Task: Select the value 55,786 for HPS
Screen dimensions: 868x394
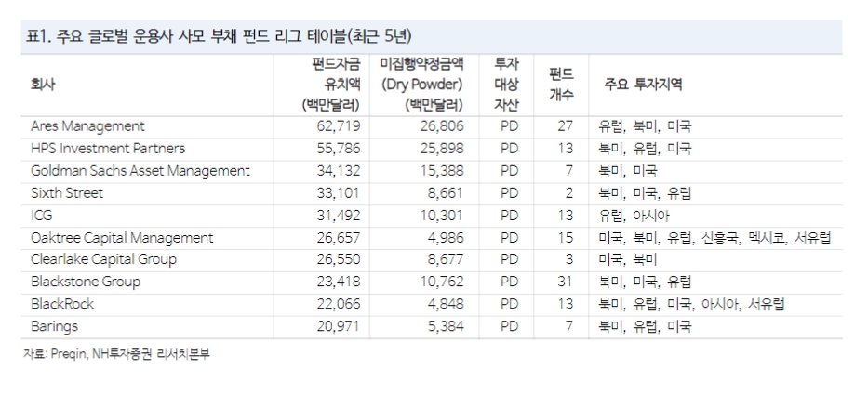Action: click(339, 149)
